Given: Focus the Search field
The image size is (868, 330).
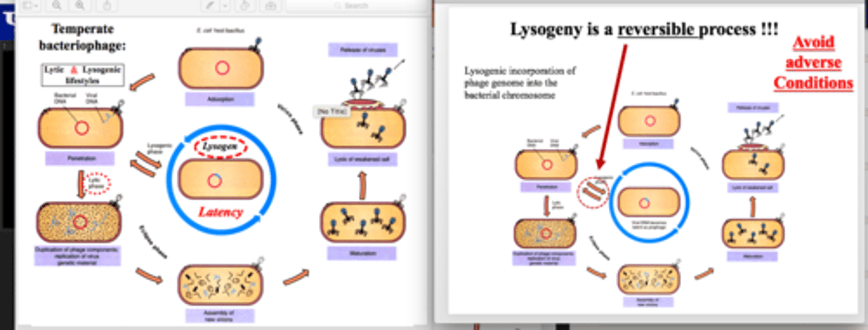Looking at the screenshot, I should coord(356,5).
